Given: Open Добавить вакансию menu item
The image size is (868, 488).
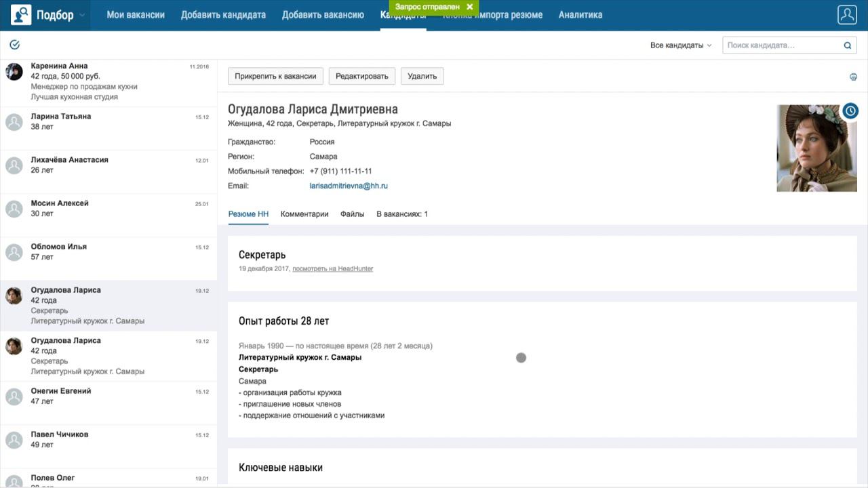Looking at the screenshot, I should [x=323, y=15].
